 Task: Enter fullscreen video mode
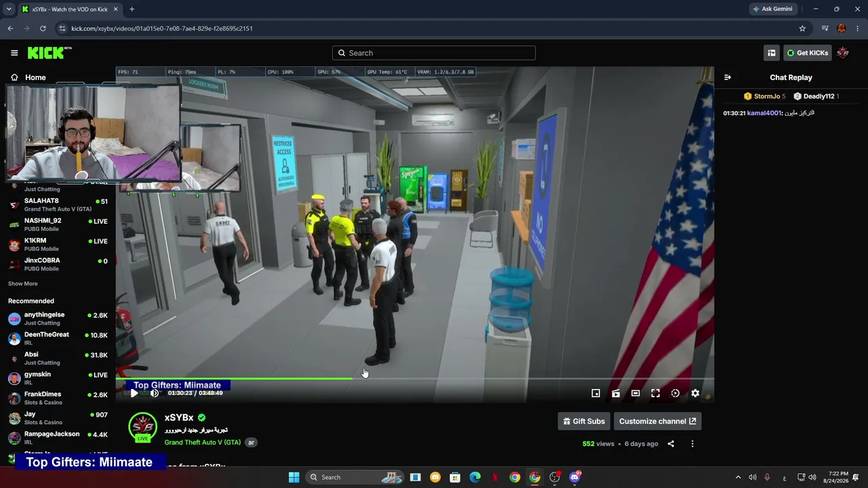(655, 393)
